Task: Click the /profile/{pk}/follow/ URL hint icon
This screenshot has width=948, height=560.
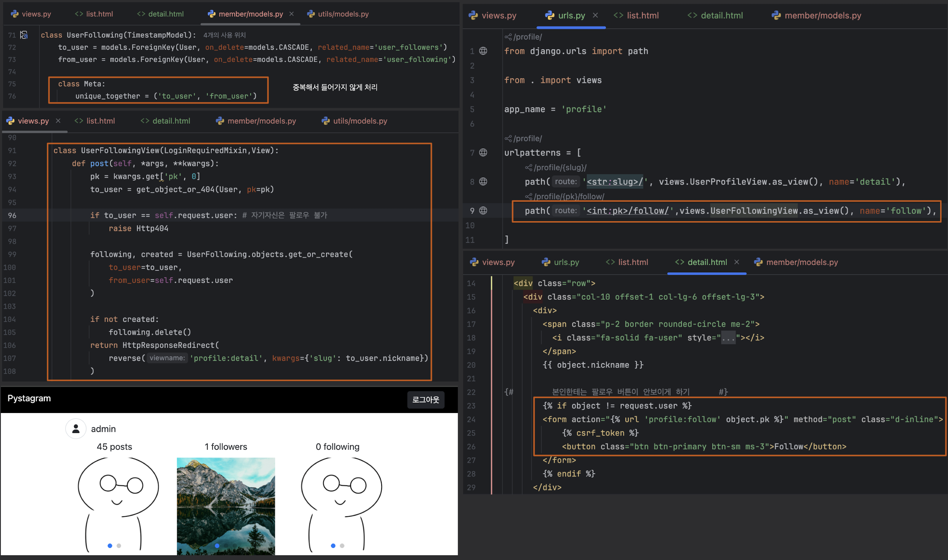Action: 529,197
